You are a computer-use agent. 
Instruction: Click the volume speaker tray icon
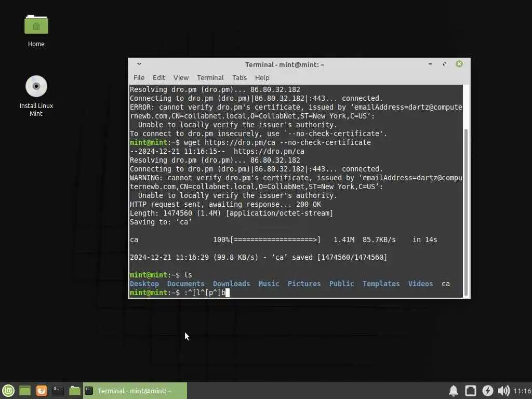pos(504,391)
